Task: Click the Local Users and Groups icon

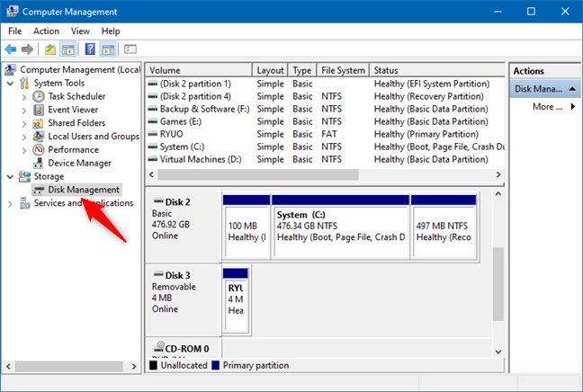Action: 38,137
